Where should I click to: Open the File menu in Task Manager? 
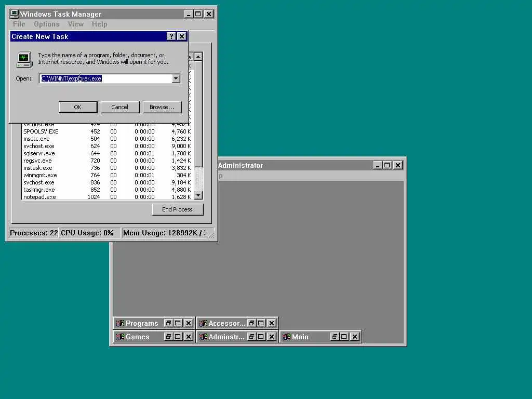click(19, 24)
